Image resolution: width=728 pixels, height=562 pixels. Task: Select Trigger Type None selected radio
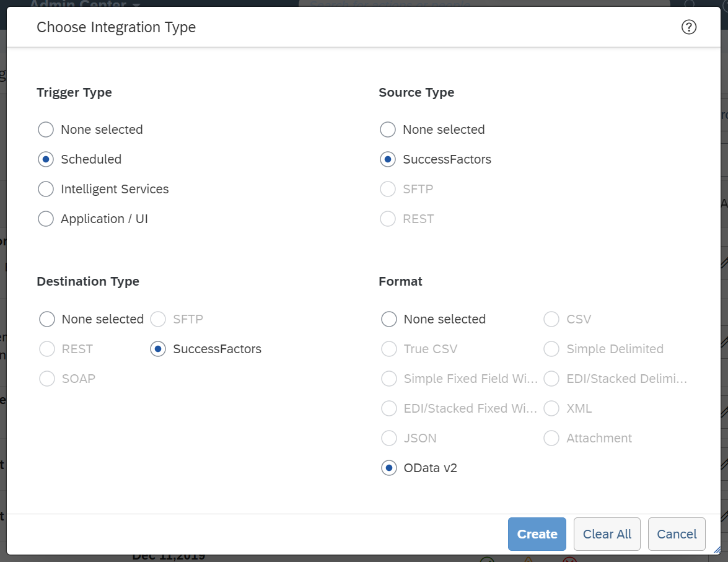click(45, 130)
